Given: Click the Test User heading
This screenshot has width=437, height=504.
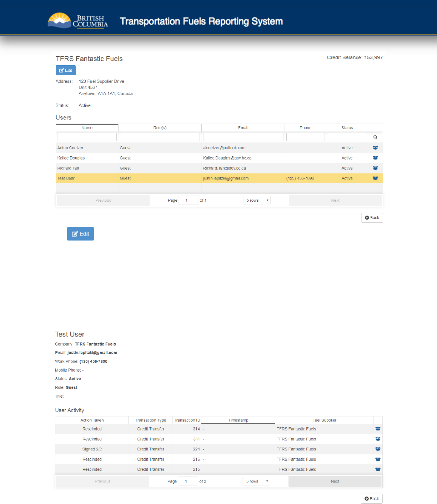Looking at the screenshot, I should click(70, 334).
